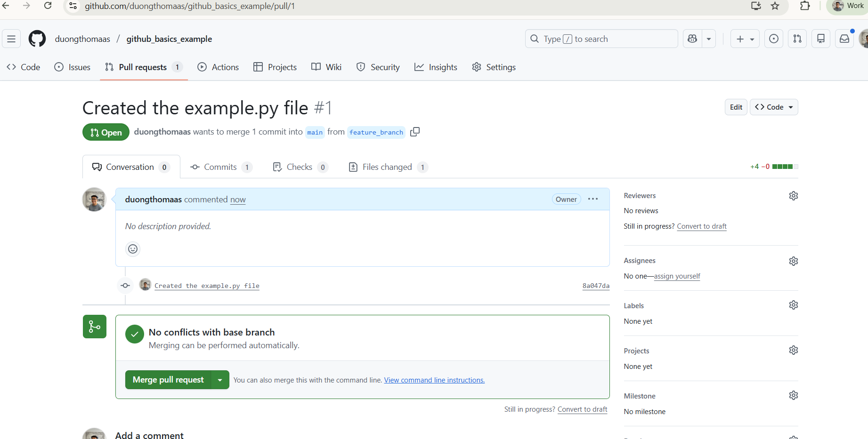Open github_basics_example repository link
This screenshot has width=868, height=439.
pos(169,39)
